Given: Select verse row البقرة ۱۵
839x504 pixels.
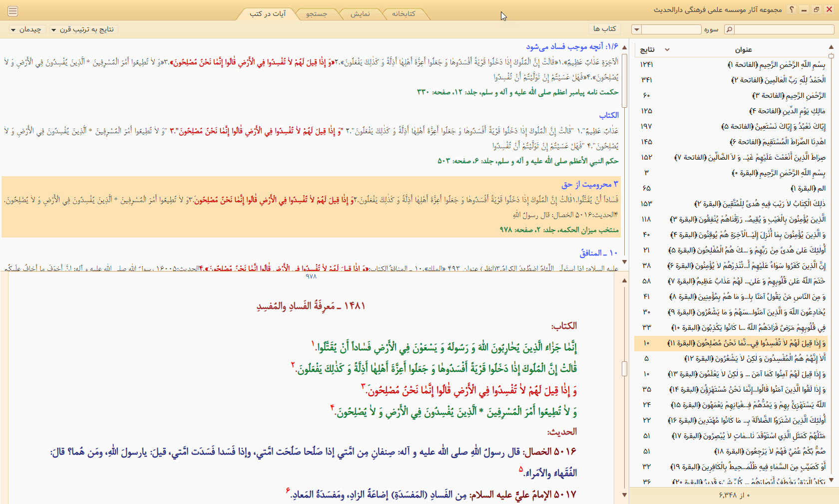Looking at the screenshot, I should [731, 405].
